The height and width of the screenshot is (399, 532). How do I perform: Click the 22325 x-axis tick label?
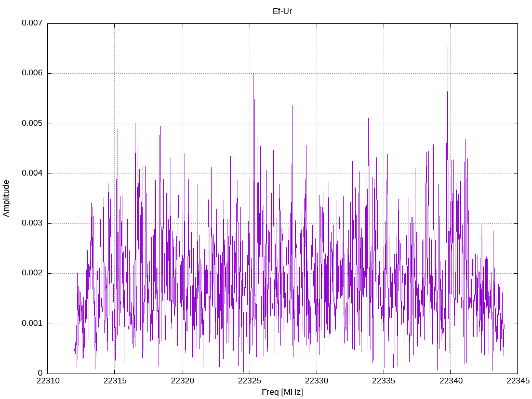click(249, 381)
